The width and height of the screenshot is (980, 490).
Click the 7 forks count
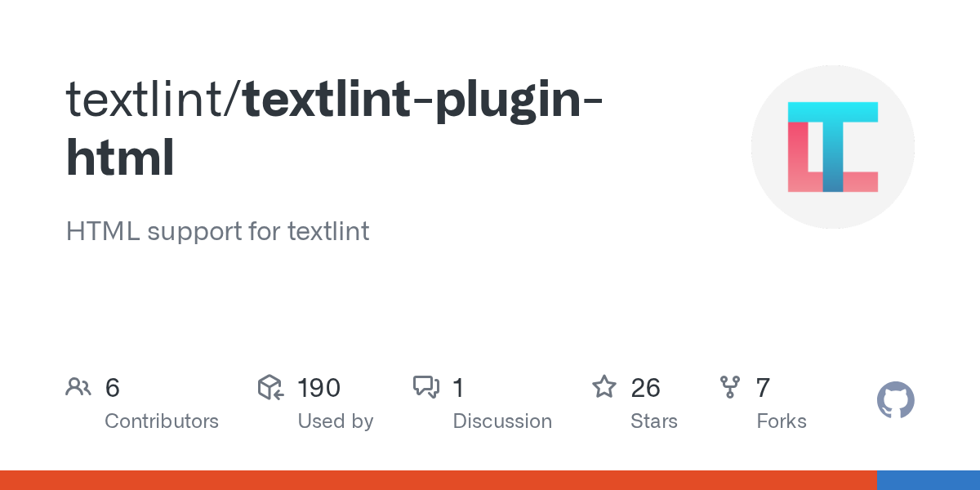click(763, 388)
